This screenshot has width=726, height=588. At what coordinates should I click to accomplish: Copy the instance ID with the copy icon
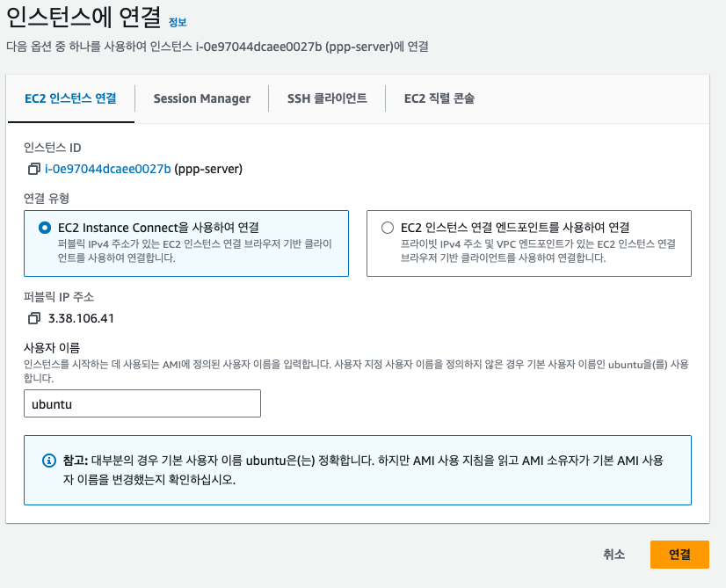[33, 169]
